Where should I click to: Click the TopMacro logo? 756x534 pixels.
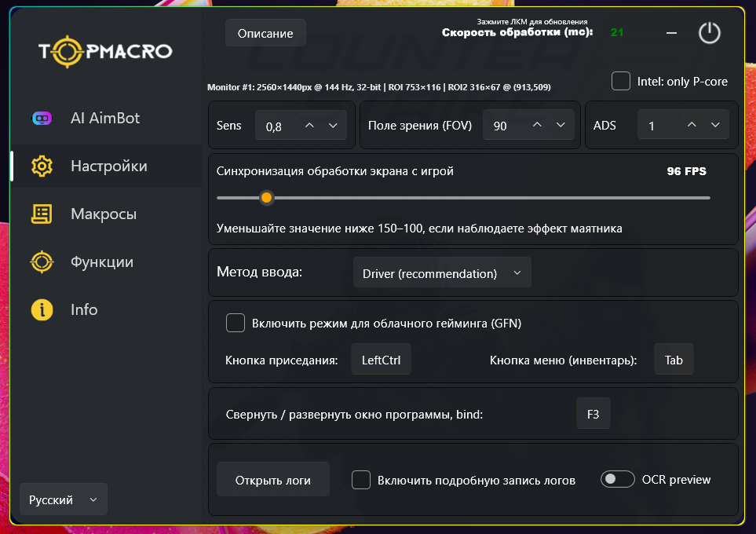tap(105, 52)
